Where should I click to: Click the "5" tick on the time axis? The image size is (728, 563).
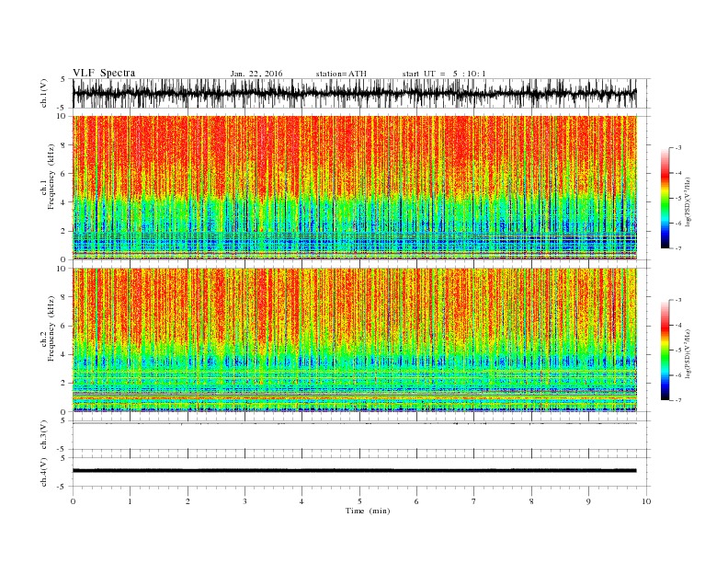[359, 501]
